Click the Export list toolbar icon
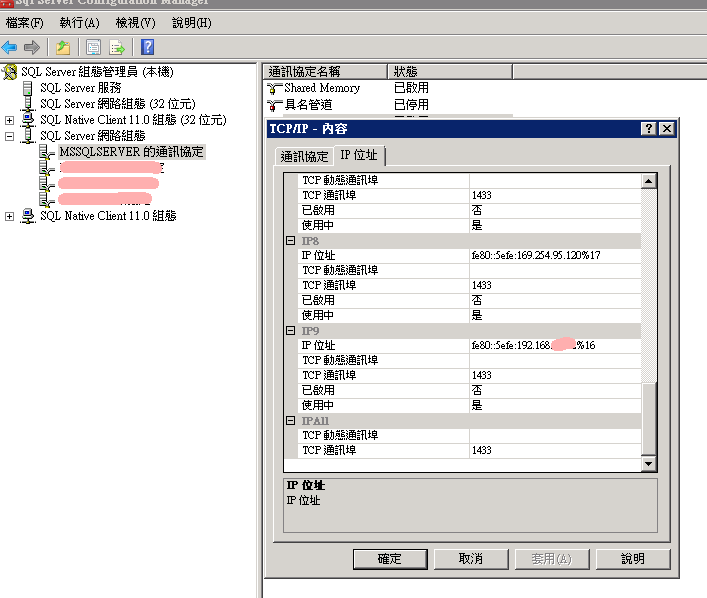 point(117,47)
